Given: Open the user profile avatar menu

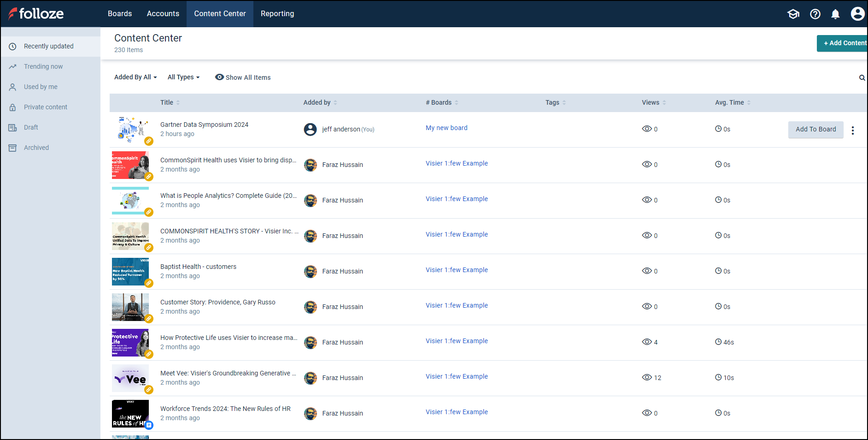Looking at the screenshot, I should (x=857, y=14).
